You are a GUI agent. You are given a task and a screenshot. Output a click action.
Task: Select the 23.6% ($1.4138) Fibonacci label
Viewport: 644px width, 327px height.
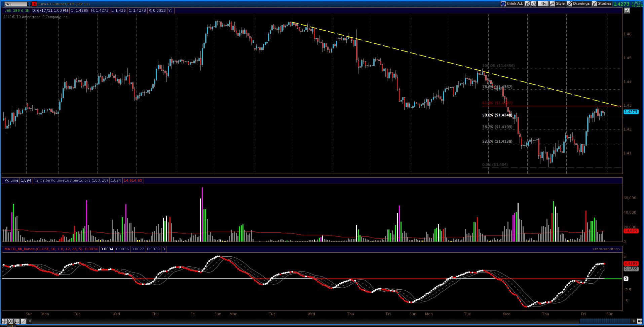click(497, 142)
